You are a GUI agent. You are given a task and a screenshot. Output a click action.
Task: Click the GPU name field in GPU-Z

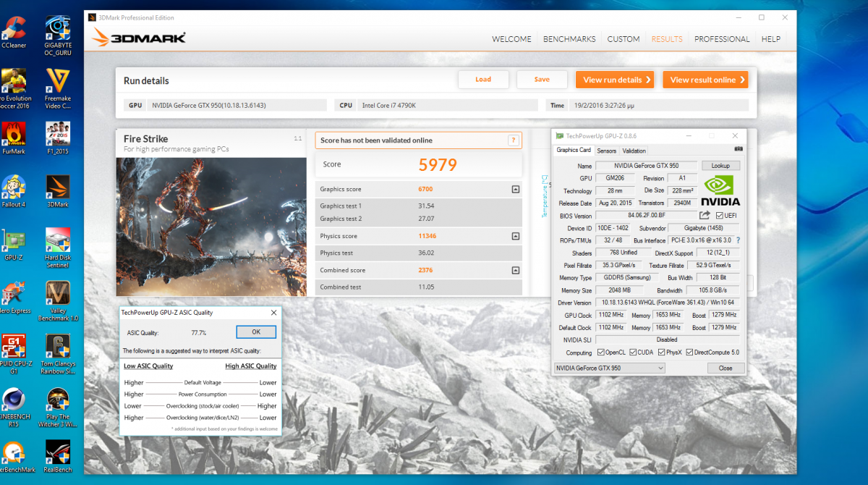[647, 166]
